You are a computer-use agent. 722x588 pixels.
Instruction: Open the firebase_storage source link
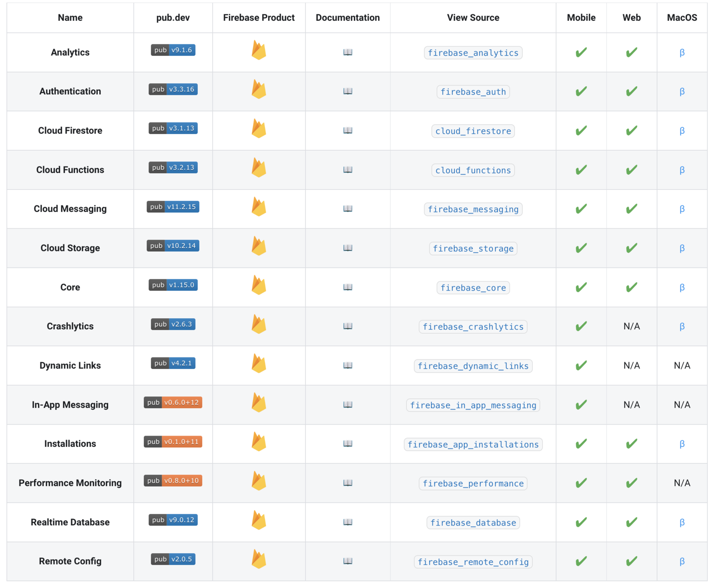(x=473, y=248)
